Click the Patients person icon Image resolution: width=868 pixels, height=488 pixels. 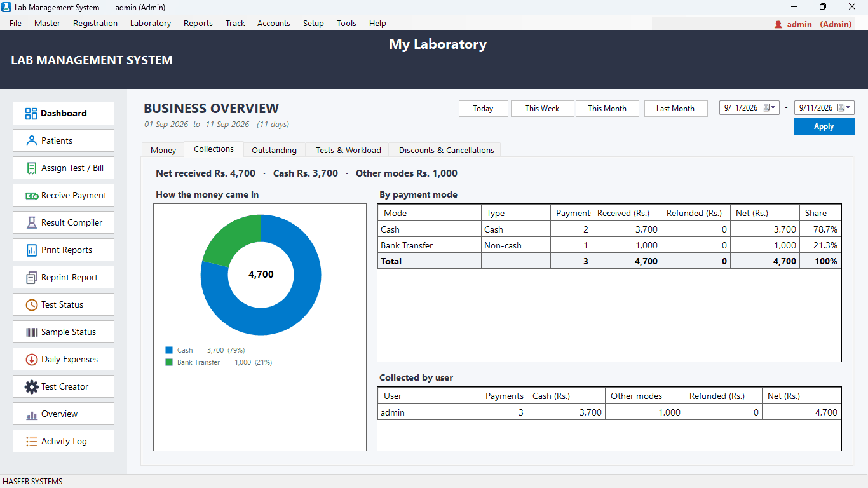coord(31,140)
